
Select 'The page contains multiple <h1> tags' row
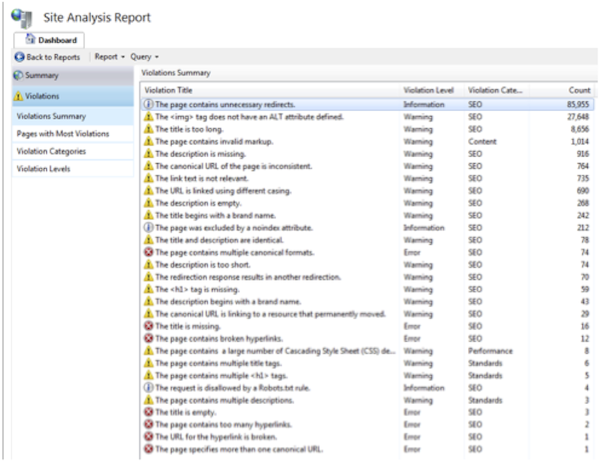click(368, 375)
